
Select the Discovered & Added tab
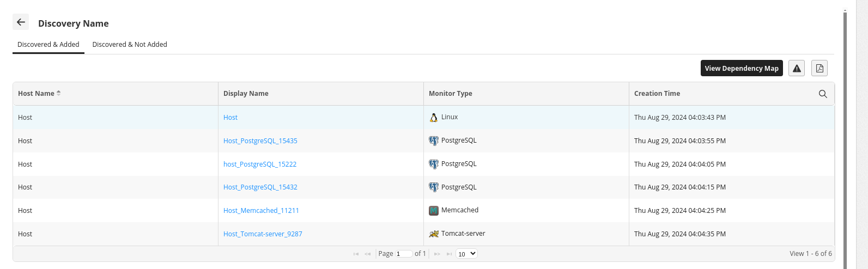coord(48,45)
